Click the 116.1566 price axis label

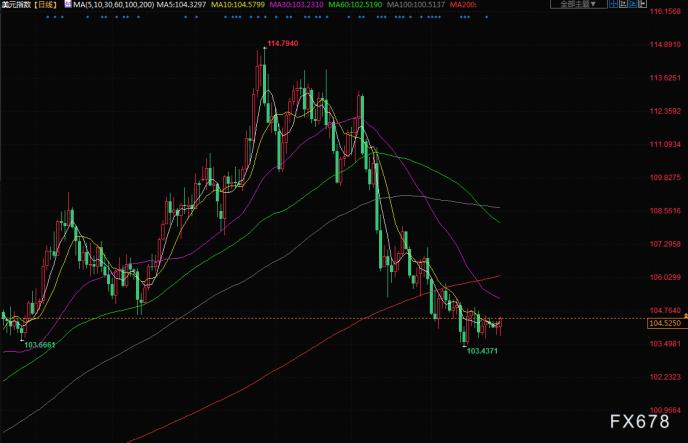tap(665, 11)
